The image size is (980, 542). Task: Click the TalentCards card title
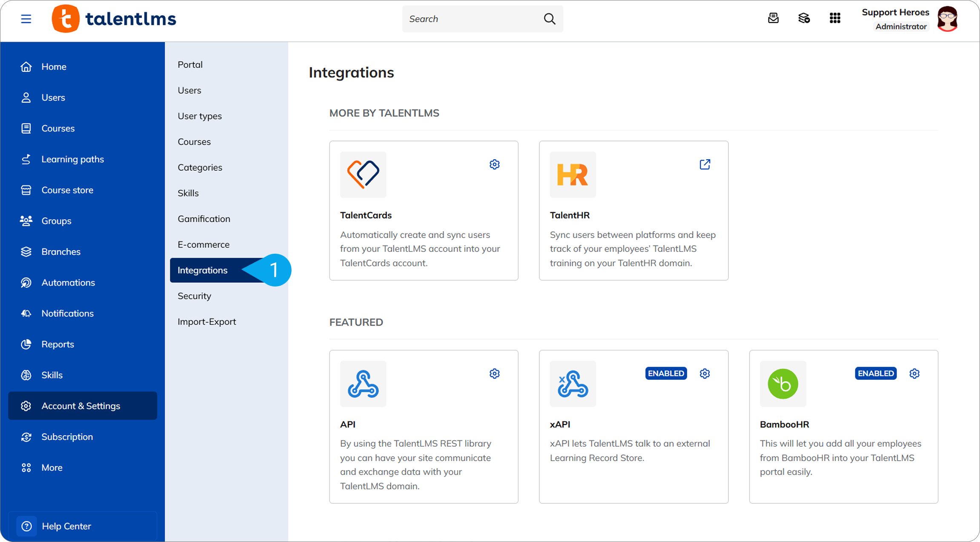pyautogui.click(x=366, y=215)
